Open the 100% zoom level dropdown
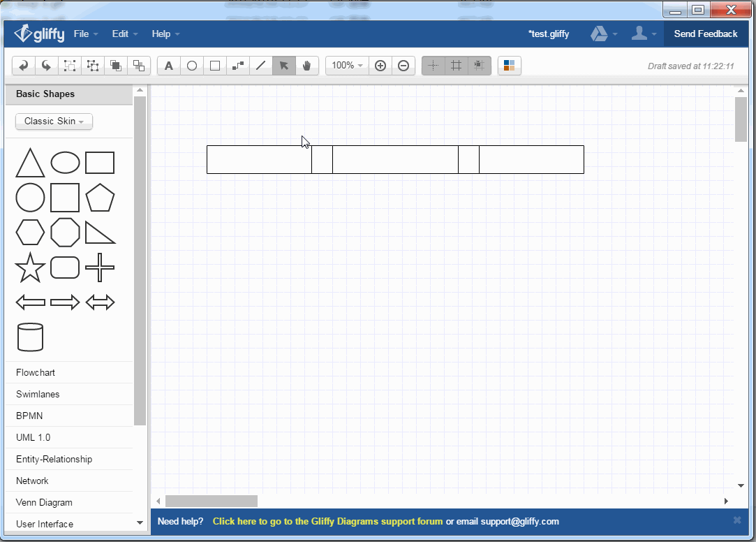This screenshot has height=542, width=756. [x=347, y=66]
